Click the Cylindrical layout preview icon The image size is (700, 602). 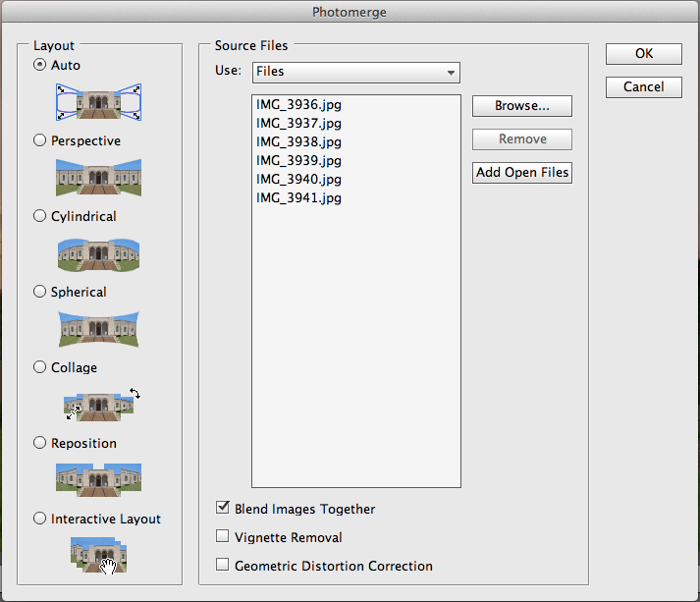pos(98,254)
